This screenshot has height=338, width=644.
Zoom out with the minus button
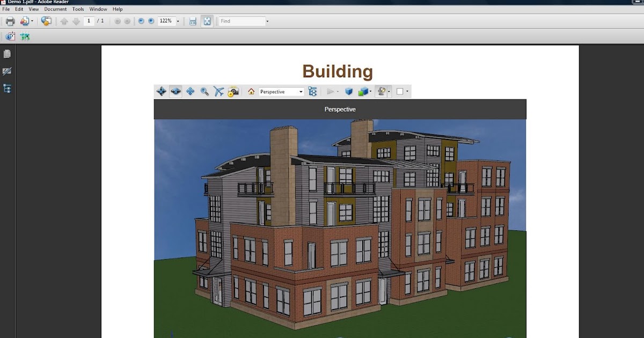[141, 21]
